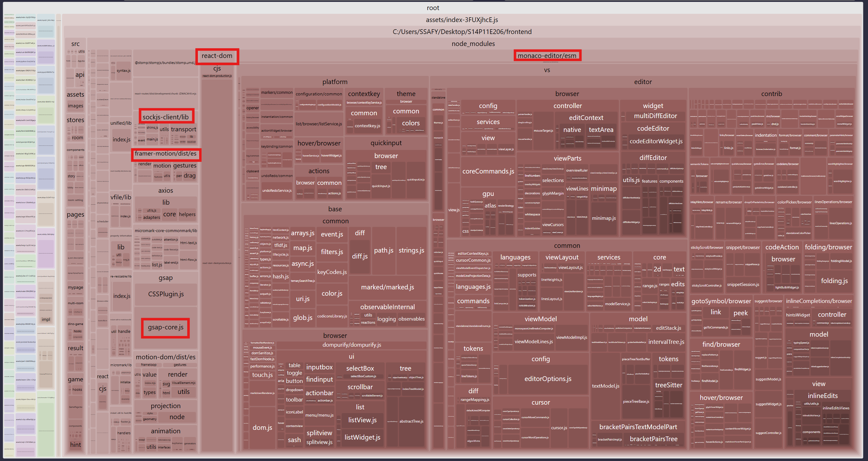Click the dom.js block in browser

[x=262, y=427]
